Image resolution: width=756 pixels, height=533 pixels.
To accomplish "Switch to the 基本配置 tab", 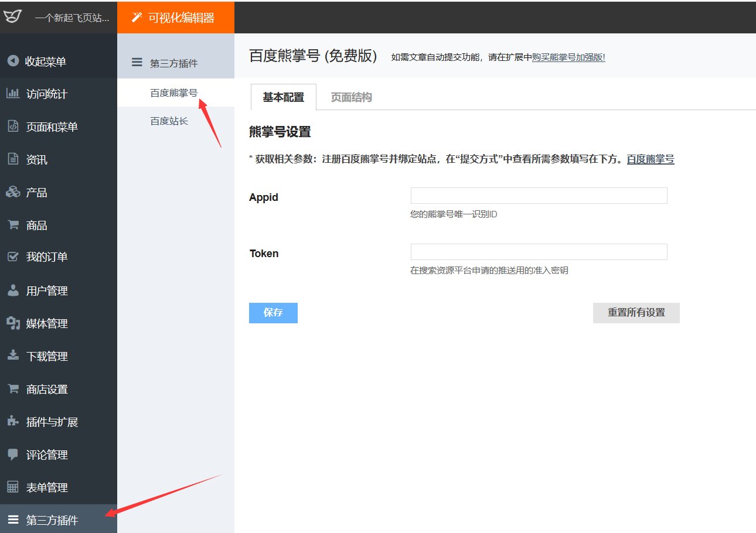I will point(284,97).
